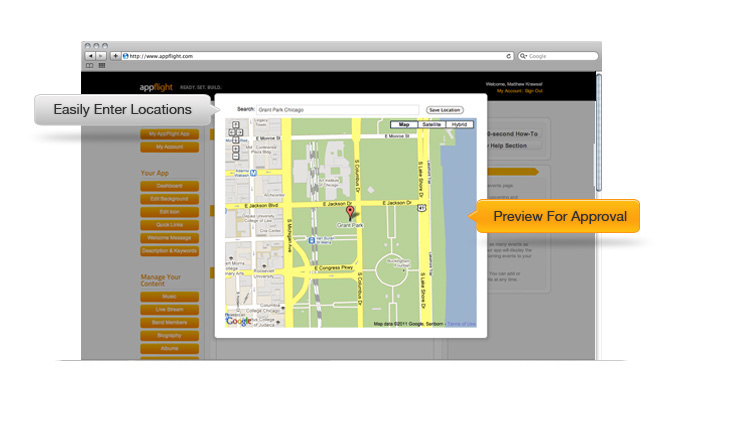732x425 pixels.
Task: Click the Google logo on the map
Action: (x=238, y=321)
